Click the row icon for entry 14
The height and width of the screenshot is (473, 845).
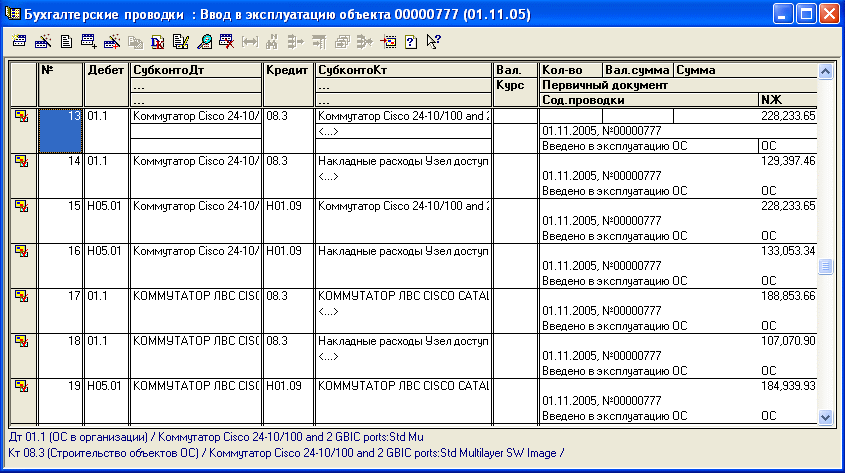(21, 161)
